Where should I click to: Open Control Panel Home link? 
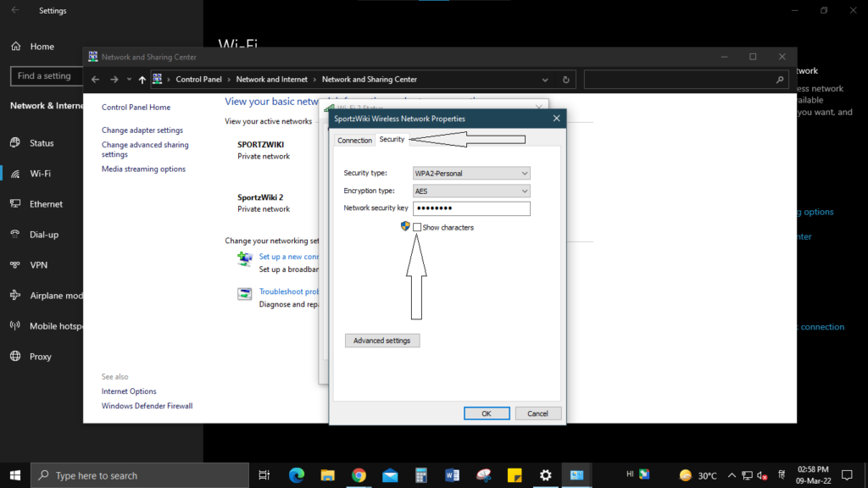pos(136,108)
